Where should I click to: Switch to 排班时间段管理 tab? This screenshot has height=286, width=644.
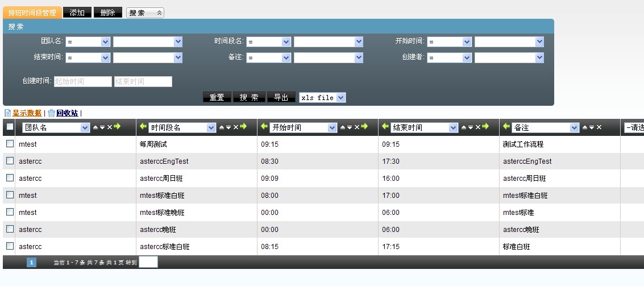[32, 13]
